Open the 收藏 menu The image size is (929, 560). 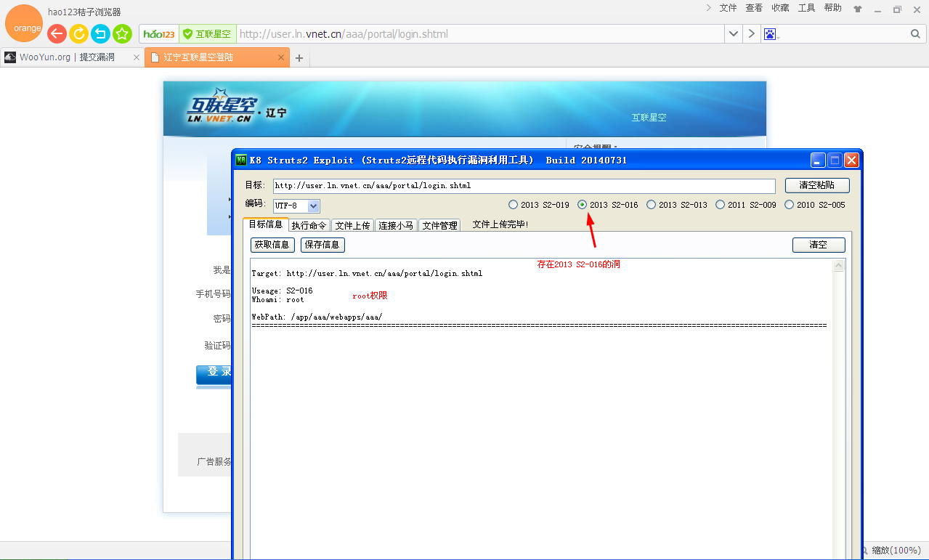780,8
